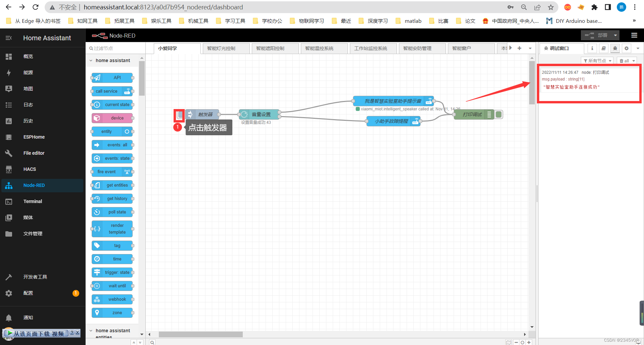This screenshot has height=345, width=644.
Task: Switch to 智能温控系统 flow tab
Action: click(x=324, y=48)
